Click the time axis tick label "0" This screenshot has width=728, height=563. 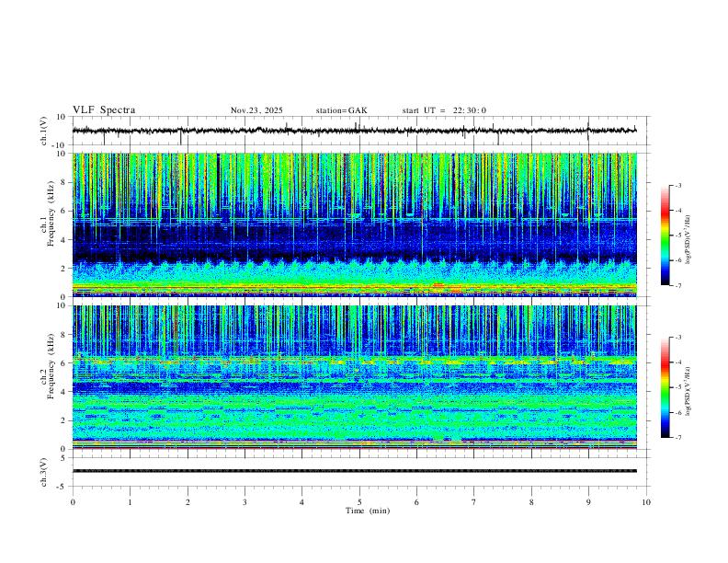point(73,502)
